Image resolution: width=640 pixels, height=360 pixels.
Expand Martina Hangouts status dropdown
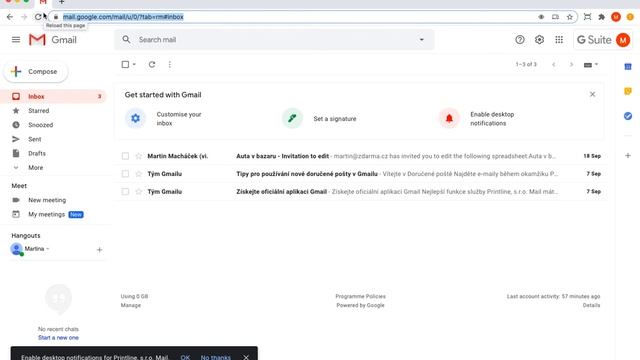point(48,249)
